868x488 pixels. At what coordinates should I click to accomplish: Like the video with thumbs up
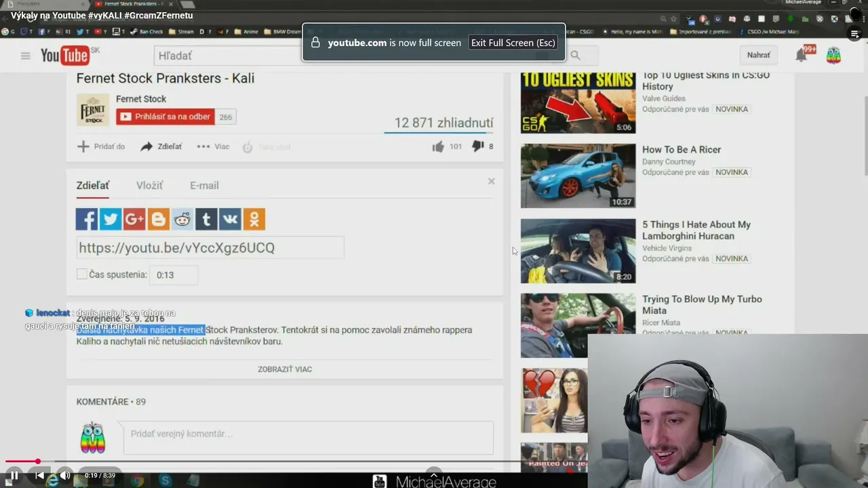pyautogui.click(x=438, y=146)
